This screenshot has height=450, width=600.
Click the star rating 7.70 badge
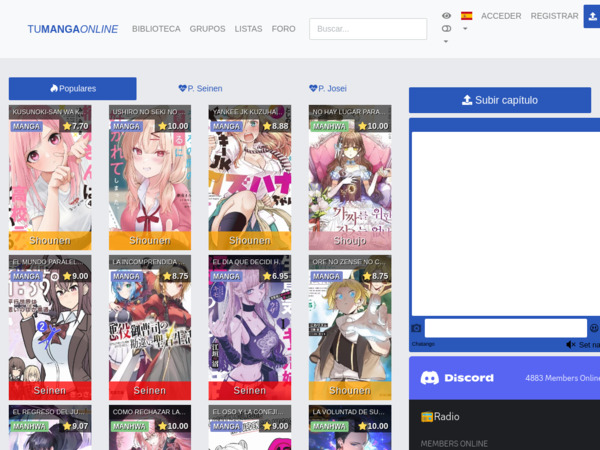coord(75,126)
